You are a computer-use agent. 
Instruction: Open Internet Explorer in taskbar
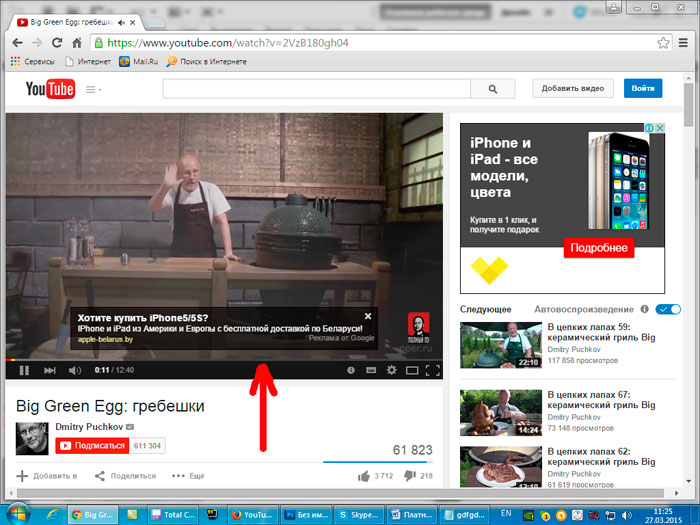52,515
